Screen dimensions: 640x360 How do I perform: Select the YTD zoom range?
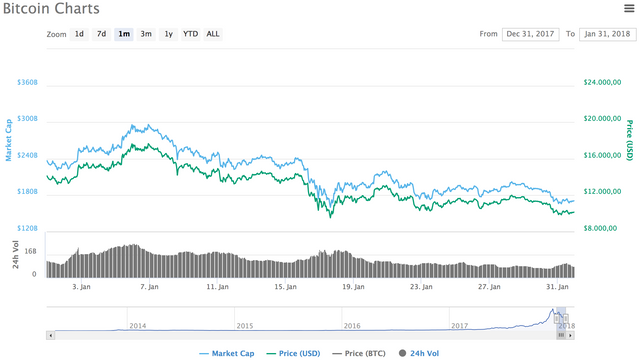point(190,34)
